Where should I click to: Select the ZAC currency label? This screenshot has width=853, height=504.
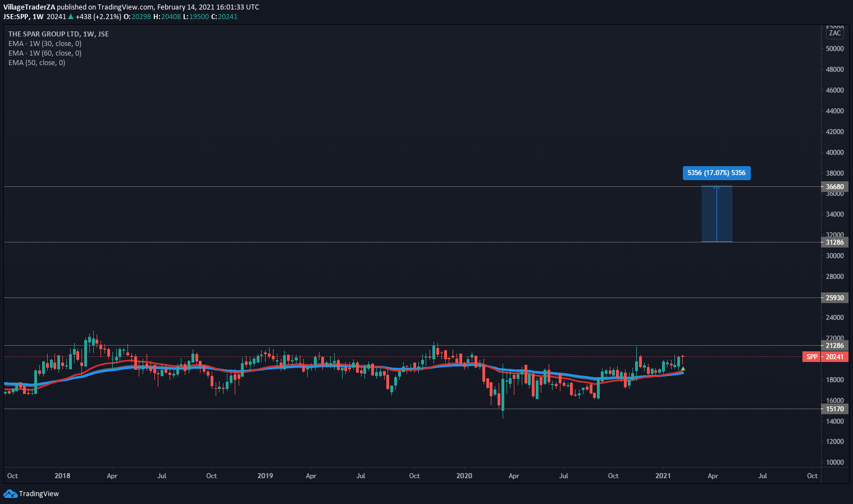coord(834,33)
